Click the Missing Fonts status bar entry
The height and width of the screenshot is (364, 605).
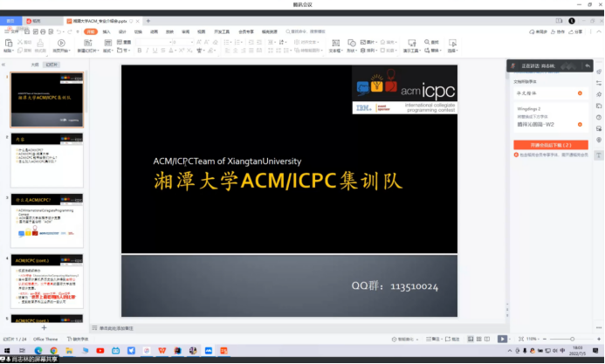click(x=78, y=339)
